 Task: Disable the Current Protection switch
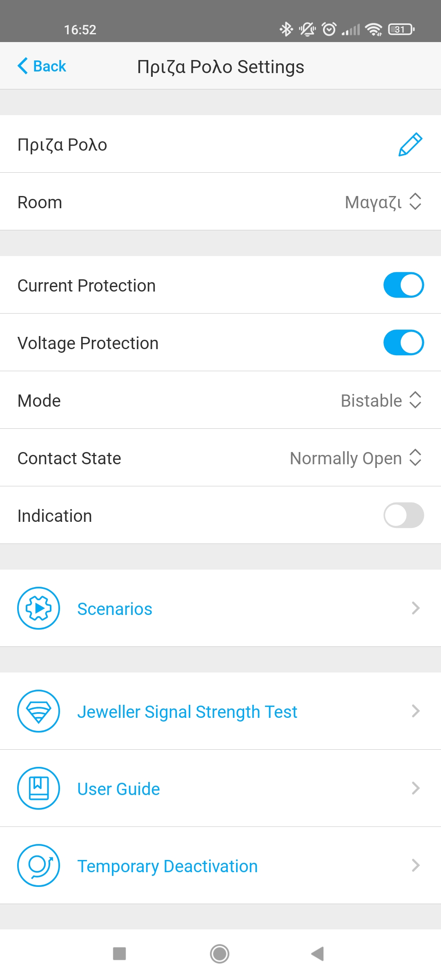(x=403, y=285)
